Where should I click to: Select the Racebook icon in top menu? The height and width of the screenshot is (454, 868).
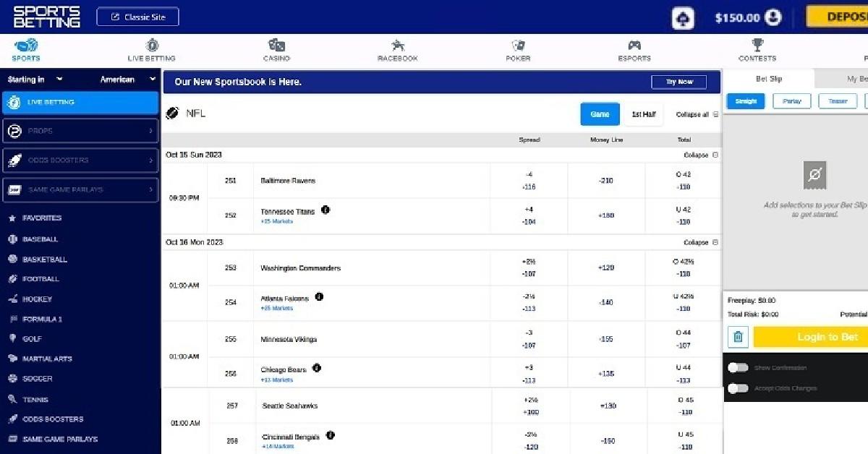tap(396, 51)
